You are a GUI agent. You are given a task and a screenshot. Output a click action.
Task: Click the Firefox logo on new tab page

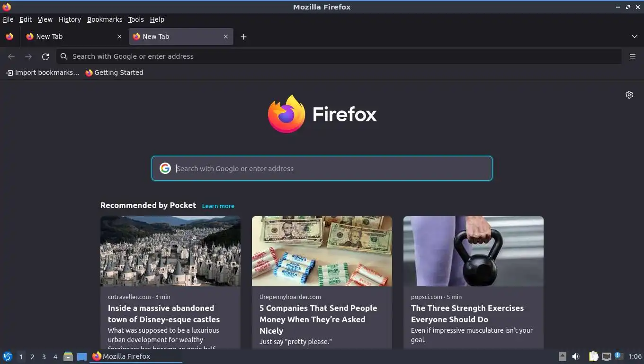point(322,114)
